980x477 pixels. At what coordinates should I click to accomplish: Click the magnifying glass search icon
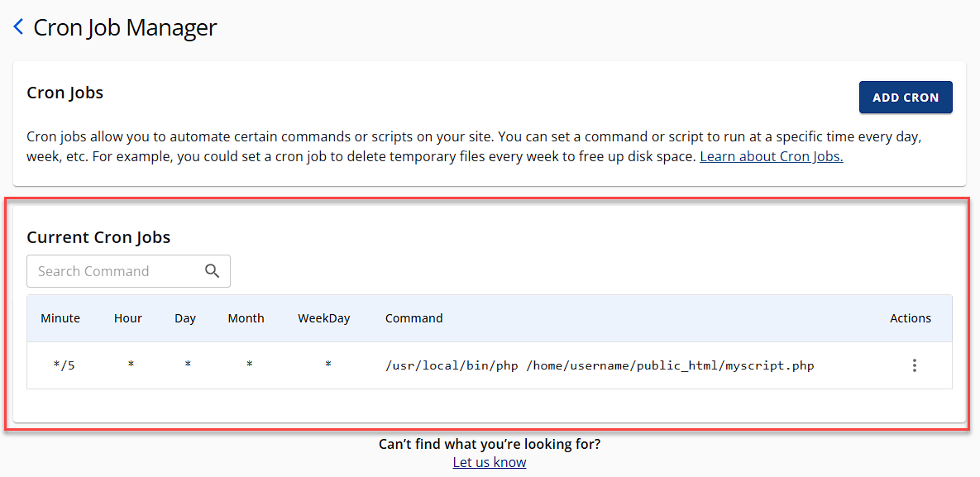click(x=212, y=271)
